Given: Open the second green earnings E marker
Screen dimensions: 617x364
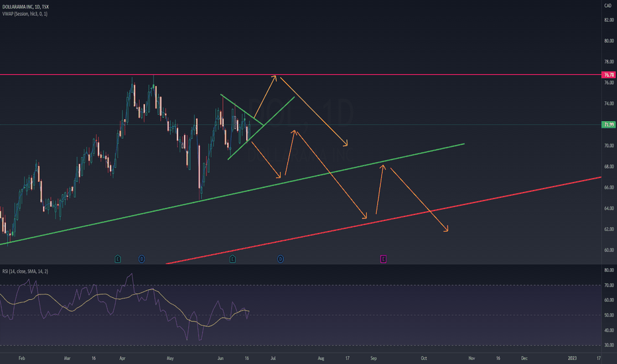Looking at the screenshot, I should tap(232, 259).
